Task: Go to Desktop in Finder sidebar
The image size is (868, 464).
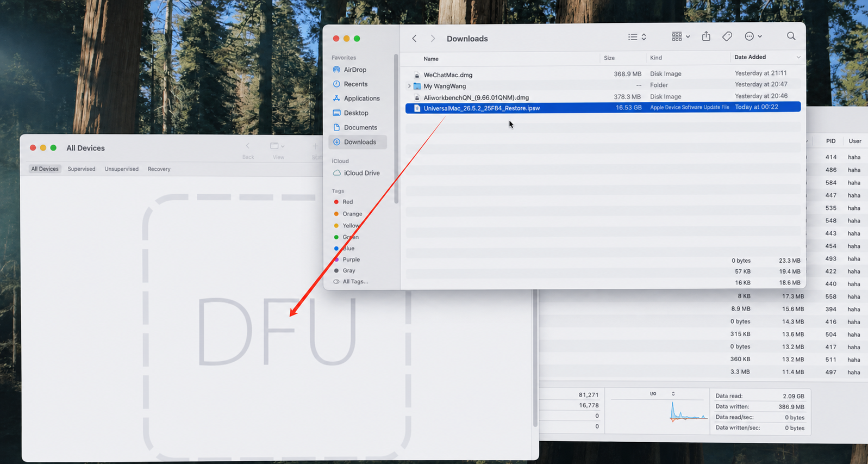Action: click(357, 113)
